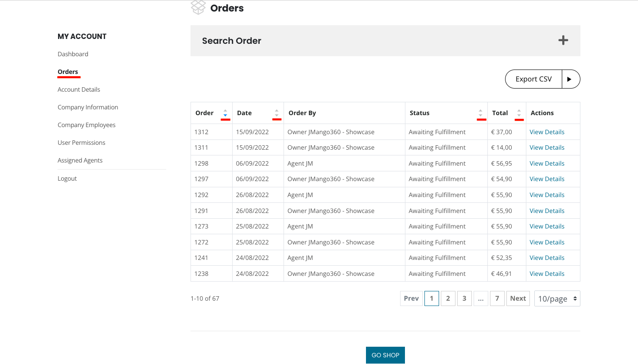Open Account Details in sidebar
The image size is (638, 364).
79,89
